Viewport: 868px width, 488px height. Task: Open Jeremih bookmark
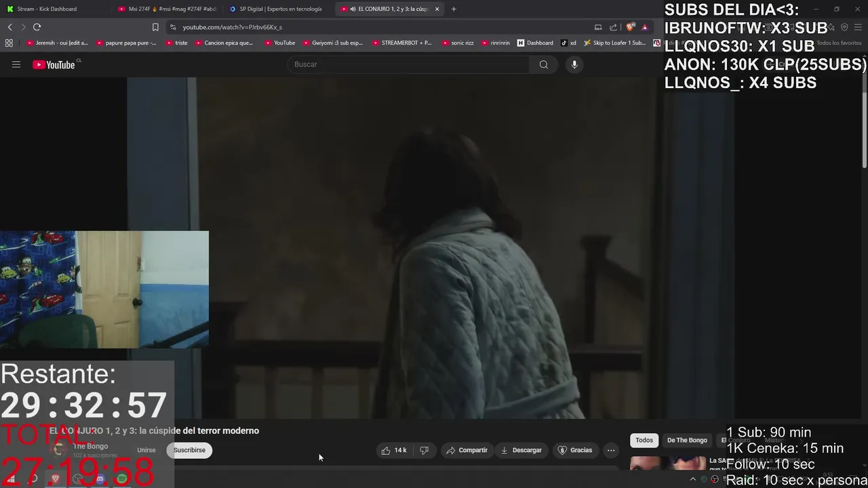[x=57, y=43]
